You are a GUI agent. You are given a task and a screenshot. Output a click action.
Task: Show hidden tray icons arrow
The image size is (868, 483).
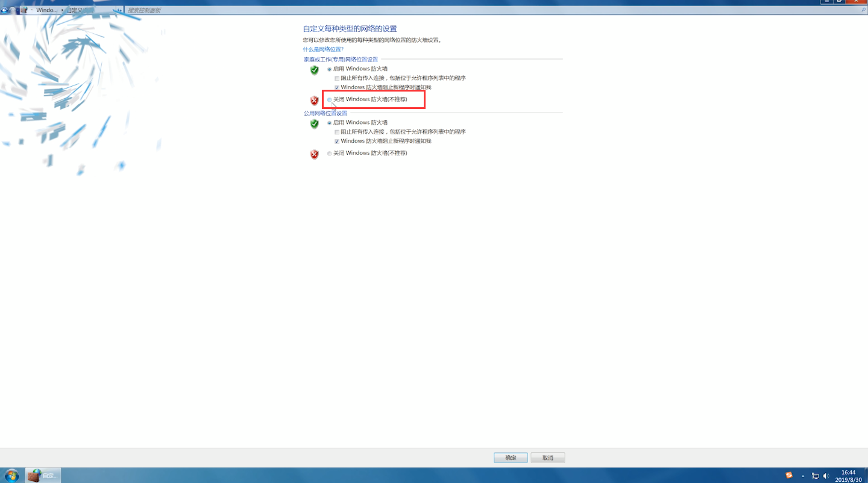(803, 476)
